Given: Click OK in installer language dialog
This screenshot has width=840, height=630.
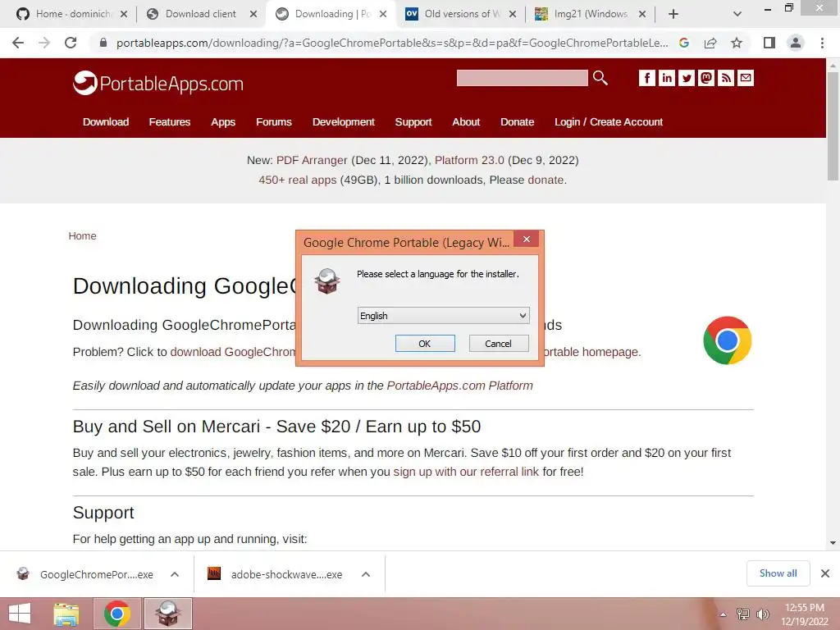Looking at the screenshot, I should click(425, 344).
